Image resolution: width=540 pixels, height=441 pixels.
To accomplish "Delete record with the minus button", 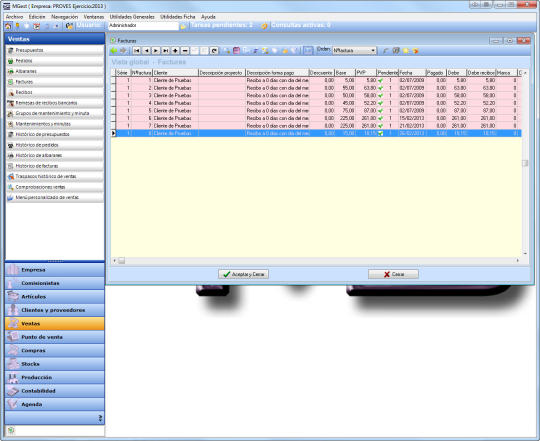I will (185, 51).
